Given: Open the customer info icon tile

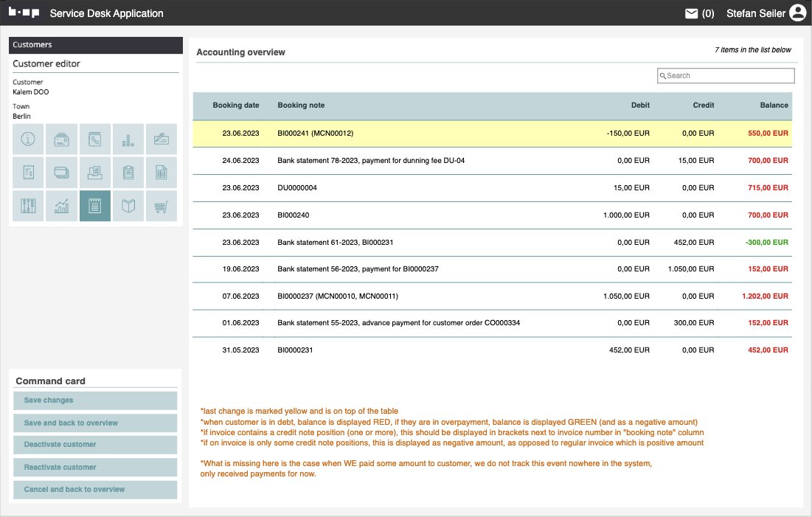Looking at the screenshot, I should [x=29, y=139].
